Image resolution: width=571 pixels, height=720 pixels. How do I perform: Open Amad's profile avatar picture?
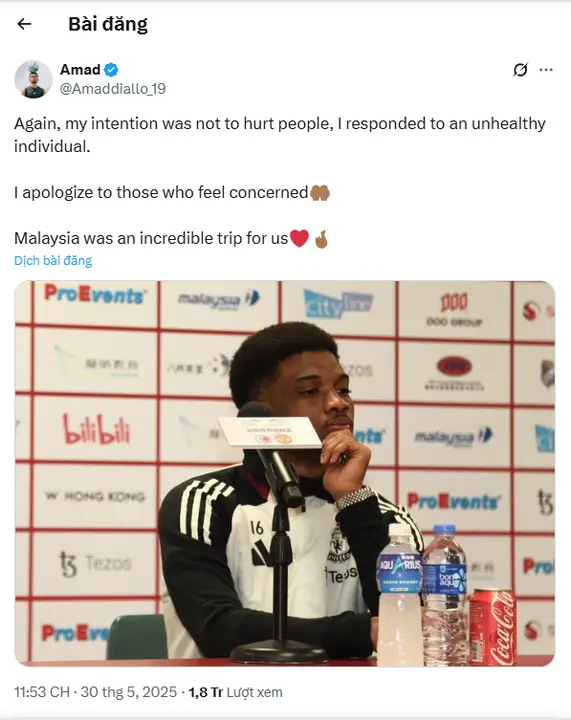point(33,79)
